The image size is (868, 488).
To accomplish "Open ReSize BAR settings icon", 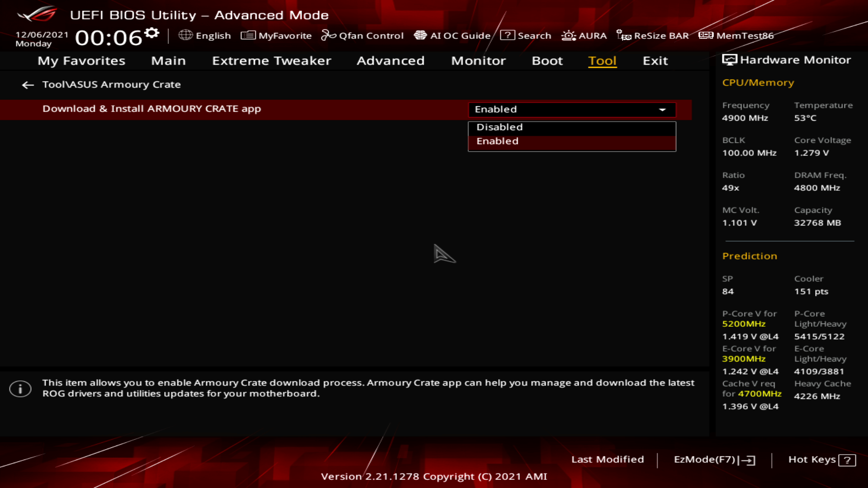I will (x=624, y=35).
